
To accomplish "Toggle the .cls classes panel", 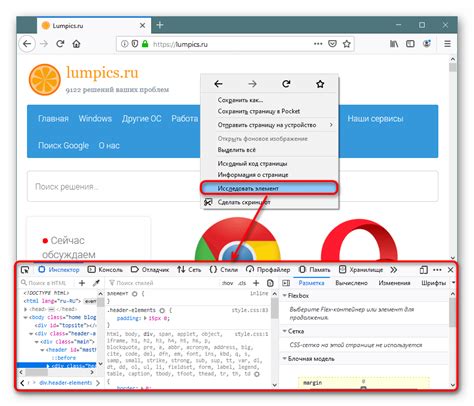I will [242, 283].
